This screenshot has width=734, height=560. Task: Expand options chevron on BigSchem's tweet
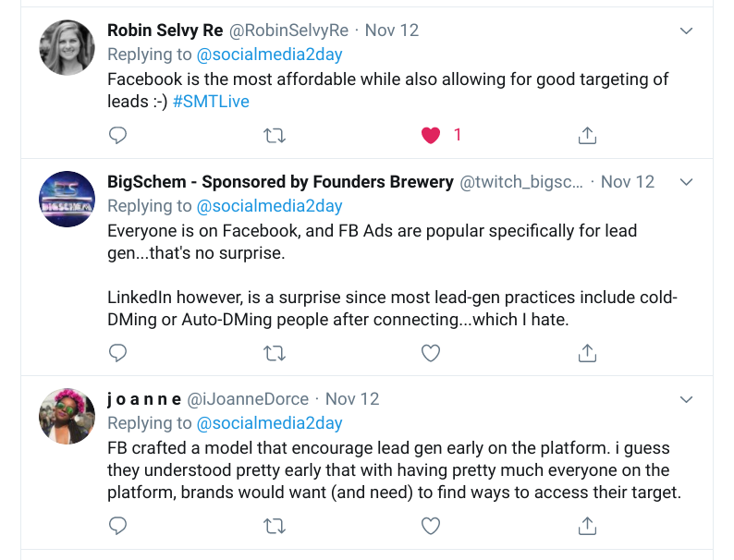[x=686, y=182]
